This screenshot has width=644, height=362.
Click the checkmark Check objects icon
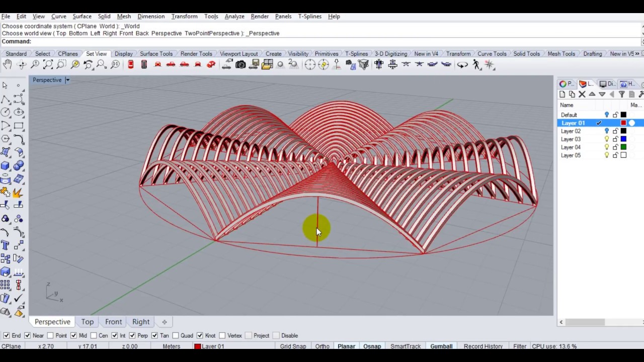click(19, 299)
